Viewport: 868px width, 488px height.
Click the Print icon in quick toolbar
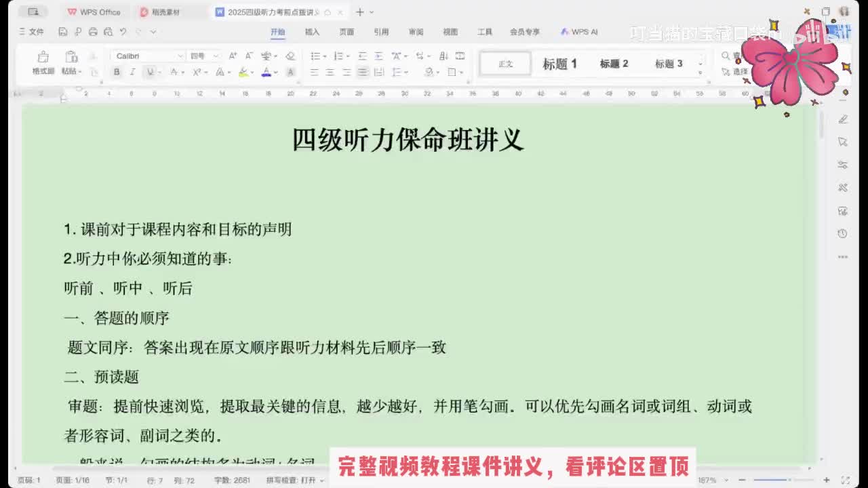[x=93, y=32]
